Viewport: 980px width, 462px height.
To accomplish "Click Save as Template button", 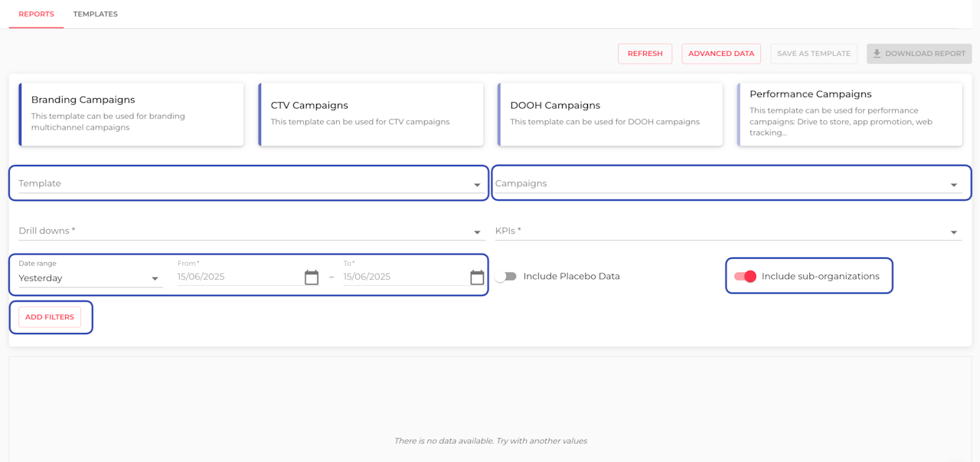I will 814,54.
